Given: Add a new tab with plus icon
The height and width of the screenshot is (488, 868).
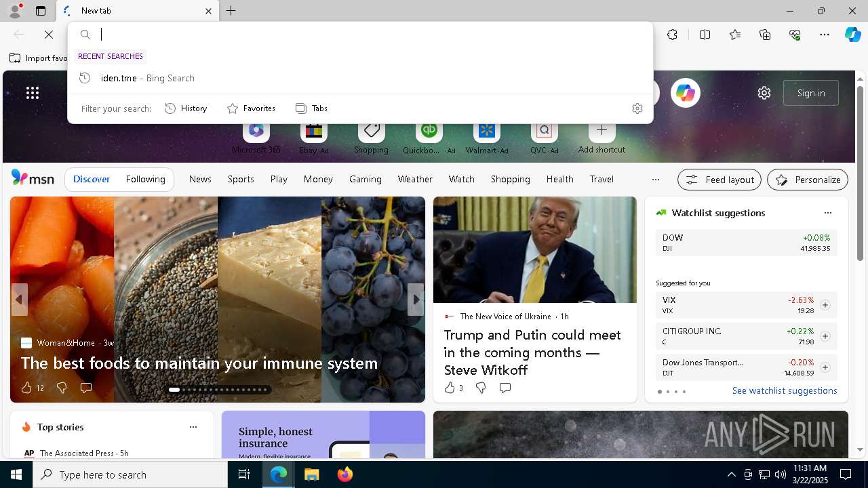Looking at the screenshot, I should pyautogui.click(x=231, y=11).
